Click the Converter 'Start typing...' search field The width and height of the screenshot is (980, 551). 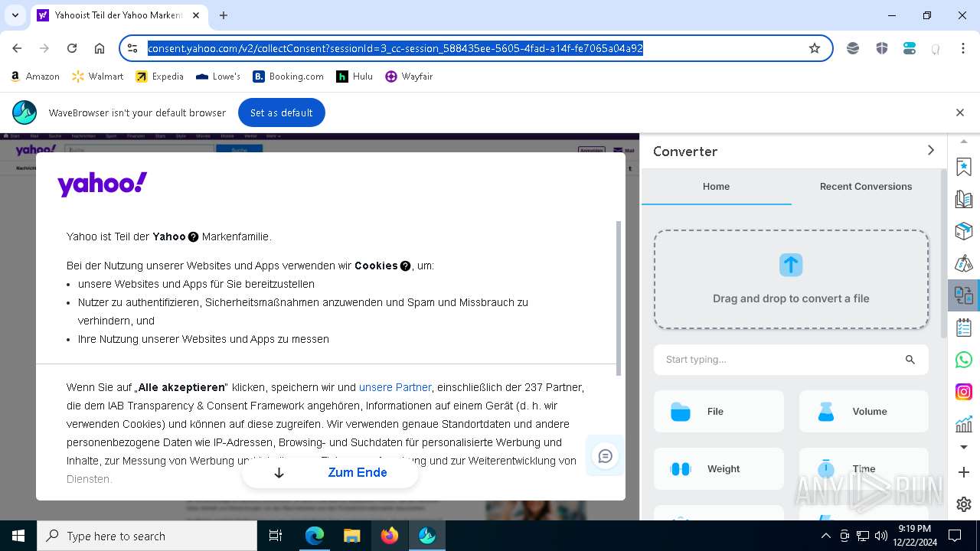(791, 360)
